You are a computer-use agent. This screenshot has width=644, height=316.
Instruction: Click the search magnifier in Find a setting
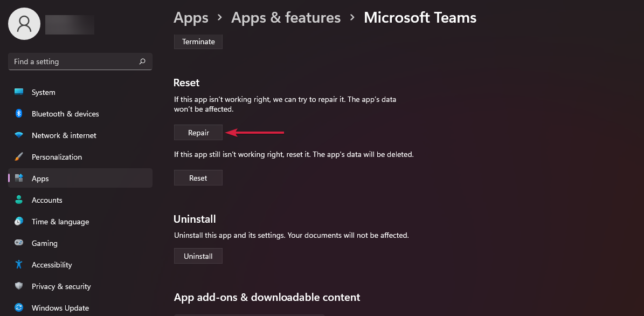pyautogui.click(x=142, y=61)
